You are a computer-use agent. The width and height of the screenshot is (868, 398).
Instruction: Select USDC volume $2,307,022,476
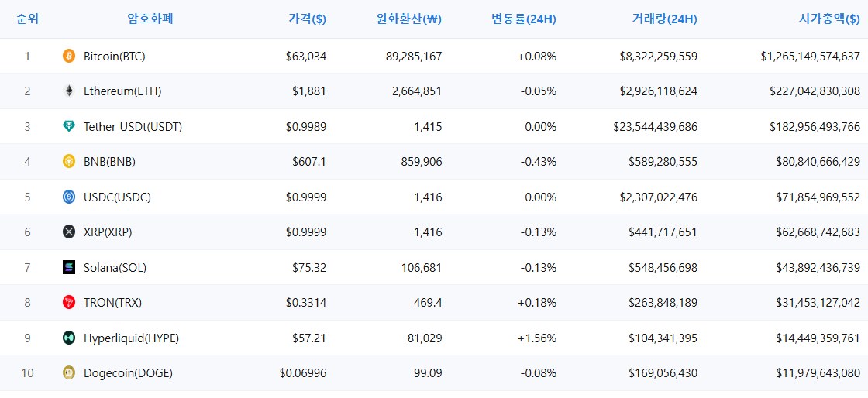click(659, 197)
